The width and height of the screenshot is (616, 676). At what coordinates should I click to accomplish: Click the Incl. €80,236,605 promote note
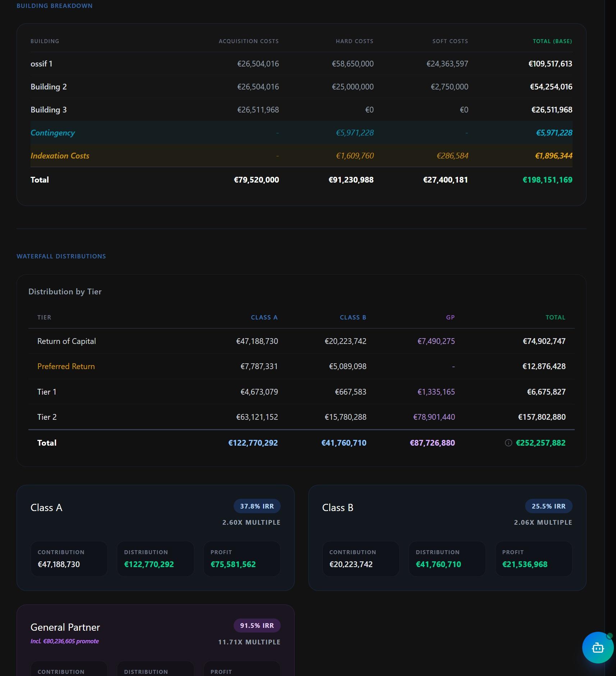click(65, 641)
